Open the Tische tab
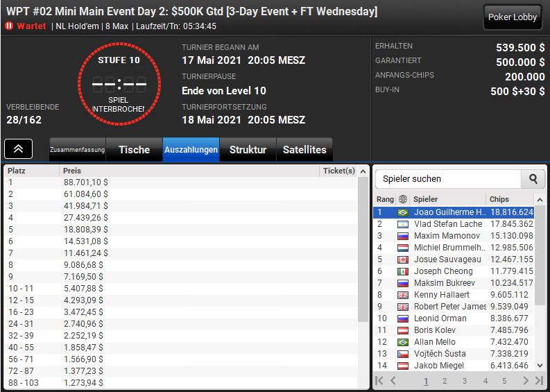This screenshot has height=392, width=550. (x=134, y=150)
